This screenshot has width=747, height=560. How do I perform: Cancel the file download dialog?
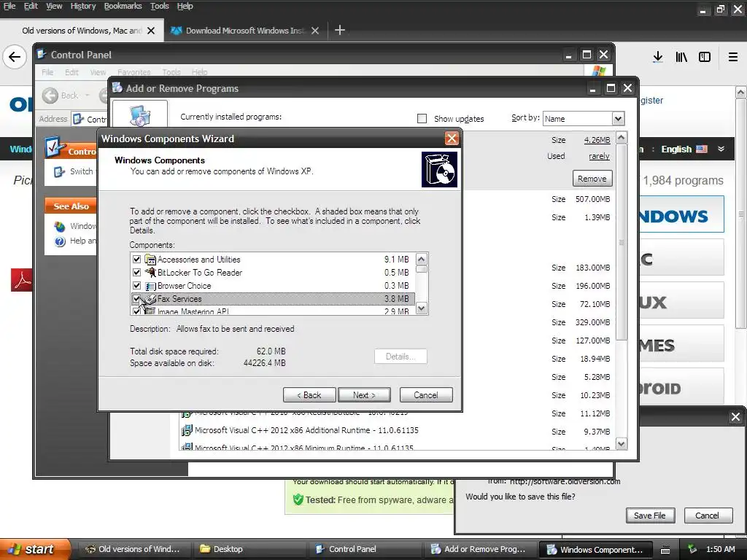[708, 516]
